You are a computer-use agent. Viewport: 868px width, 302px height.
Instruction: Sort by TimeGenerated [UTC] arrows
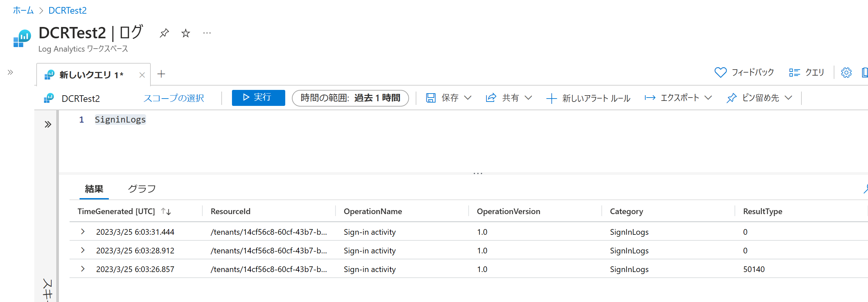166,211
